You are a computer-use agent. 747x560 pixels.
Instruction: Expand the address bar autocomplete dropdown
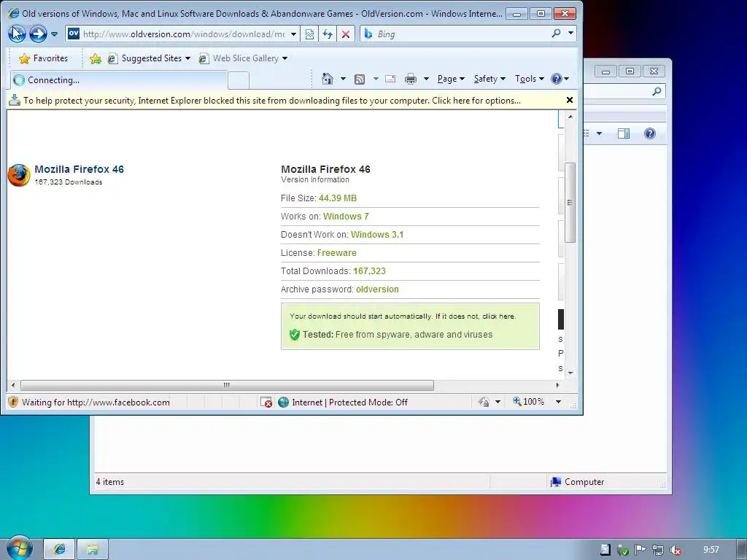click(293, 34)
